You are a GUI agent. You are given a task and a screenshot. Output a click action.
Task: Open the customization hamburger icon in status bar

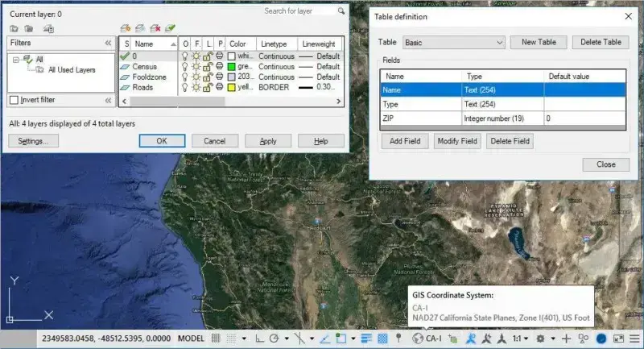(634, 339)
